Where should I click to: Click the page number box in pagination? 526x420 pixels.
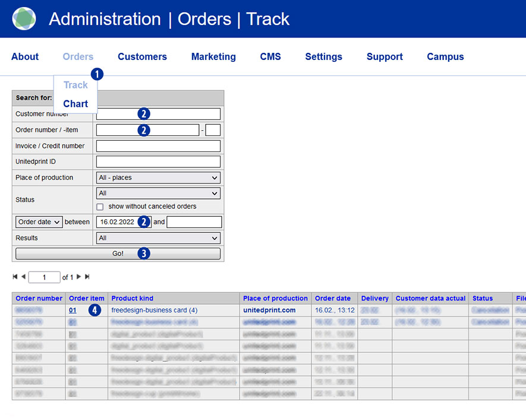point(44,277)
